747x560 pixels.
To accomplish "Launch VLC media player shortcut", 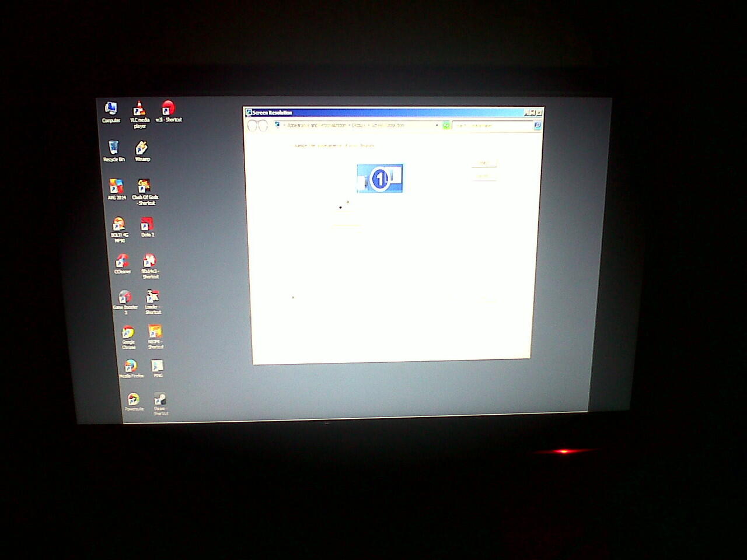I will point(139,114).
